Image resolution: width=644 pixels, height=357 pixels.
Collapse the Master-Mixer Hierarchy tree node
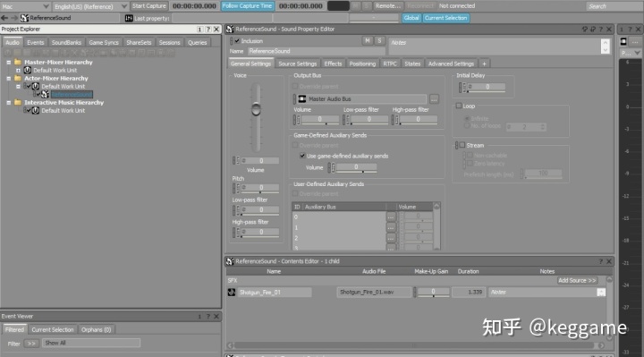point(9,63)
